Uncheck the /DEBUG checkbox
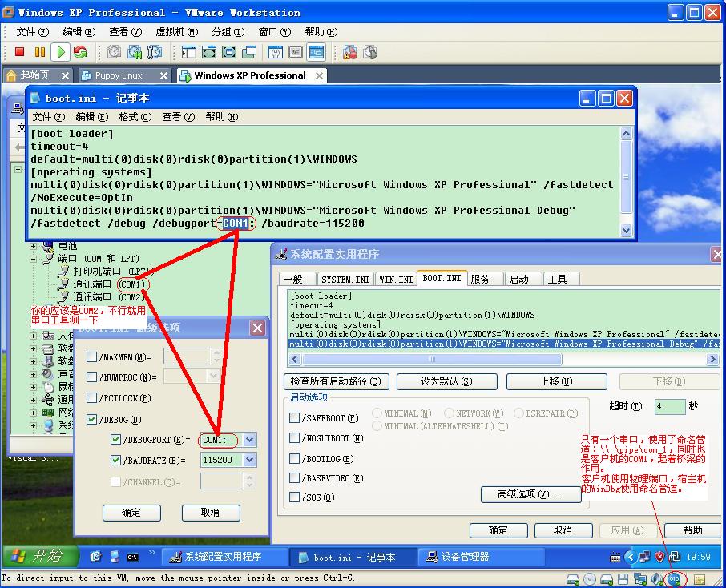Viewport: 726px width, 588px height. click(91, 420)
